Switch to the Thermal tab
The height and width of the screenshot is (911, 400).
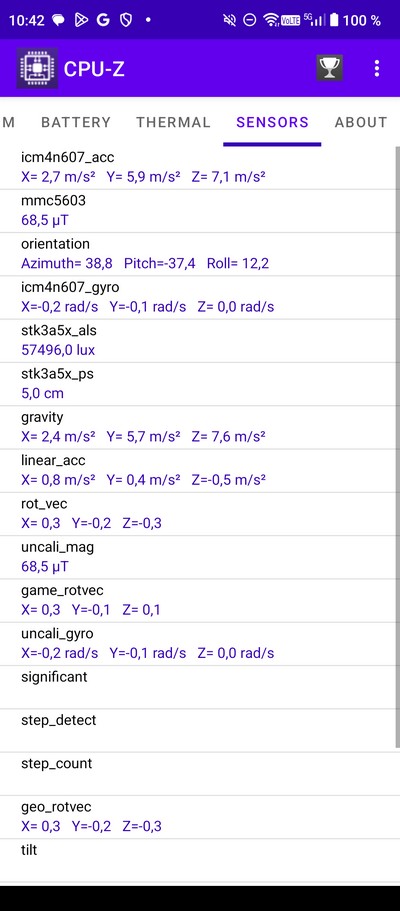tap(173, 122)
